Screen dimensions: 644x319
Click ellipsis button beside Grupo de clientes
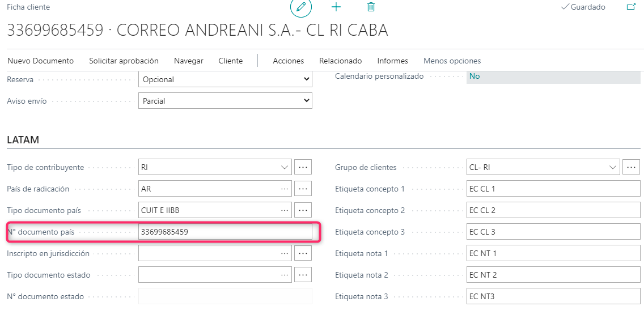point(632,168)
